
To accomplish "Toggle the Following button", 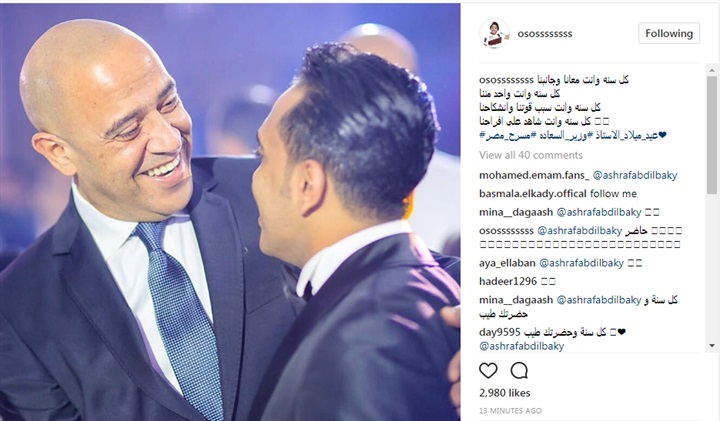I will [669, 34].
